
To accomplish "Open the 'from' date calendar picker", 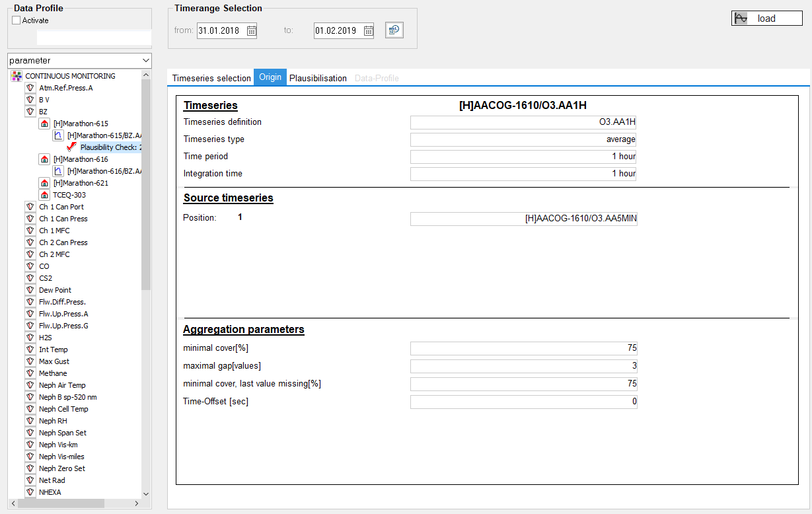I will pos(251,30).
